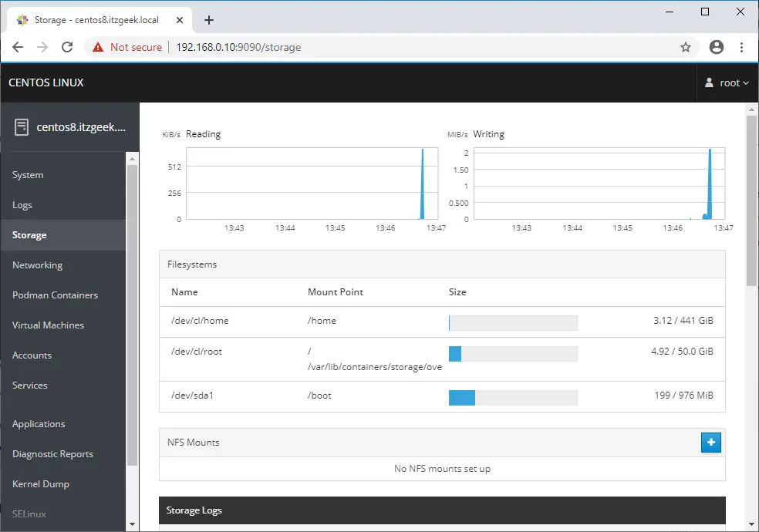Open the Chrome profile avatar icon

pos(717,47)
